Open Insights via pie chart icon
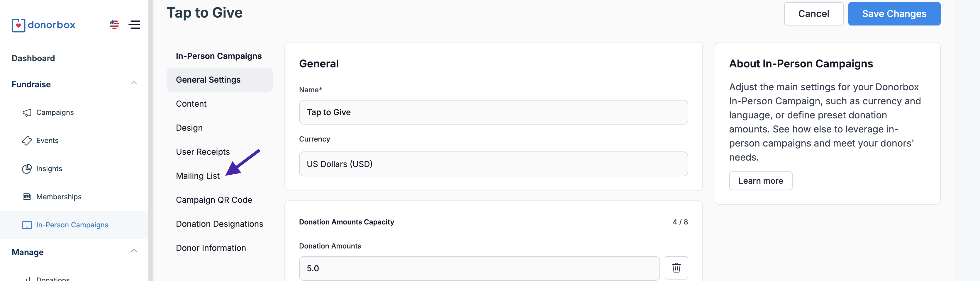 27,169
